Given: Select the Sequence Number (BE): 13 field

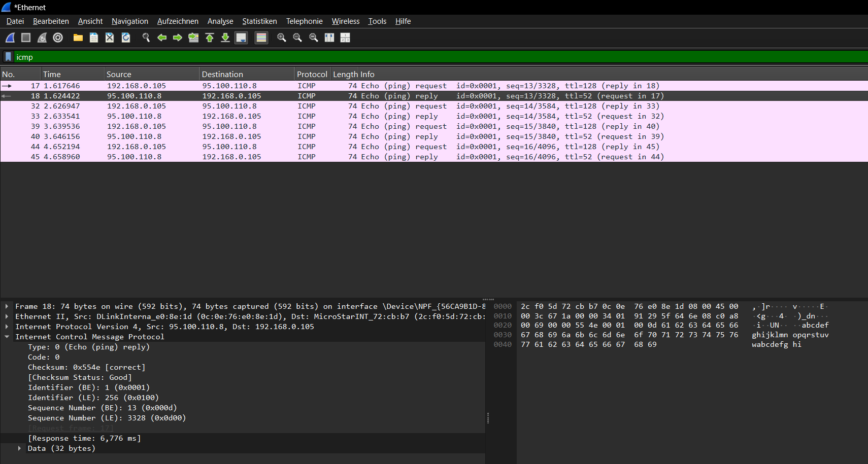Looking at the screenshot, I should [102, 408].
